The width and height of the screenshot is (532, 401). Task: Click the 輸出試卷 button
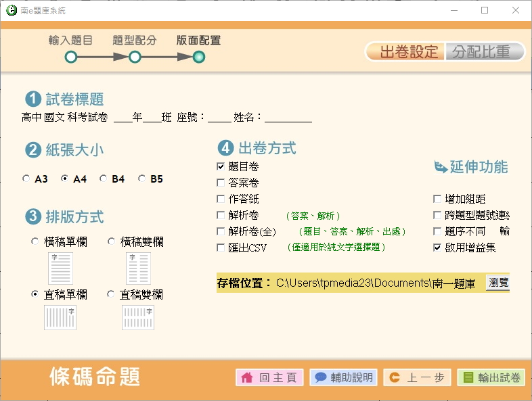coord(491,377)
